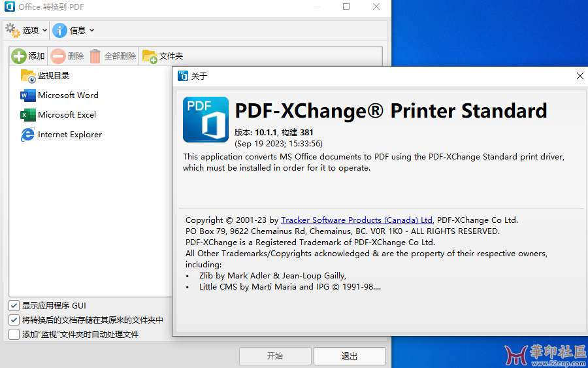This screenshot has width=588, height=368.
Task: Select the Internet Explorer list row text
Action: pos(70,134)
